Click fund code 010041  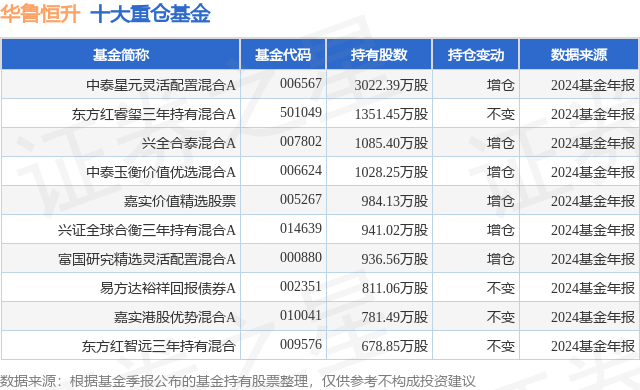tap(301, 315)
